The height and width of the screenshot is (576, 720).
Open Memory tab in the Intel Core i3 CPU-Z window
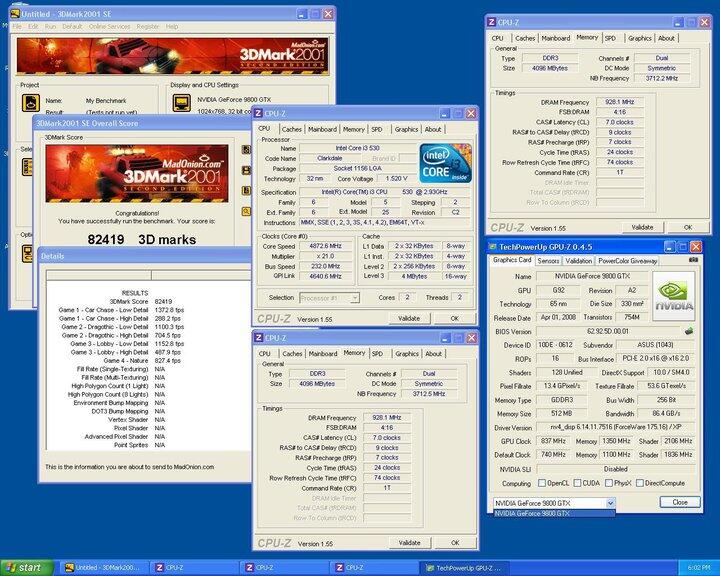click(354, 130)
